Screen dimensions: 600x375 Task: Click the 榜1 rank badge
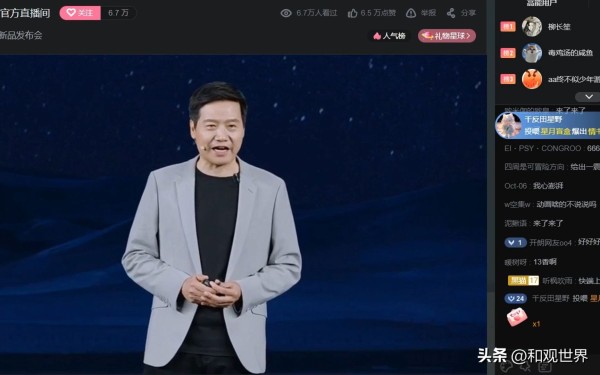pos(508,27)
